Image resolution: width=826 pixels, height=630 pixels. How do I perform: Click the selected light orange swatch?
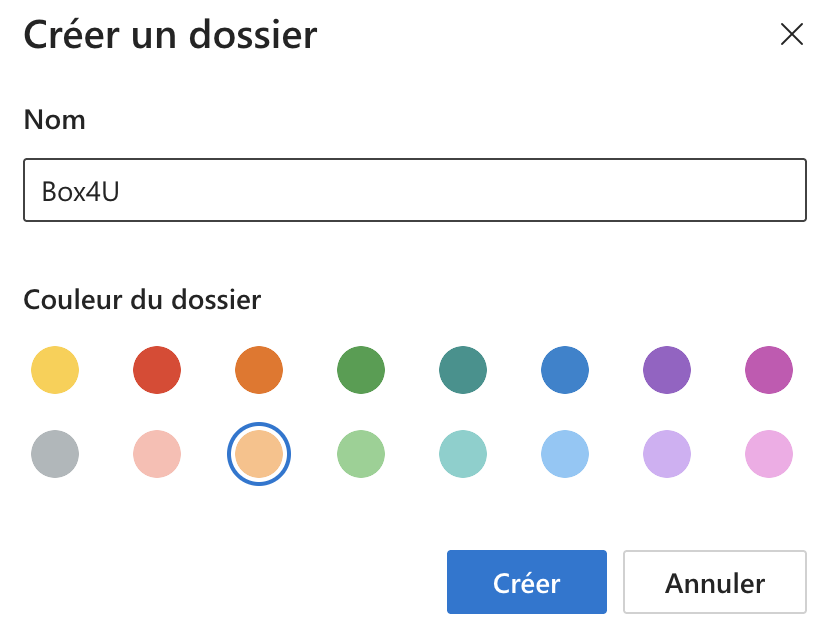click(259, 455)
